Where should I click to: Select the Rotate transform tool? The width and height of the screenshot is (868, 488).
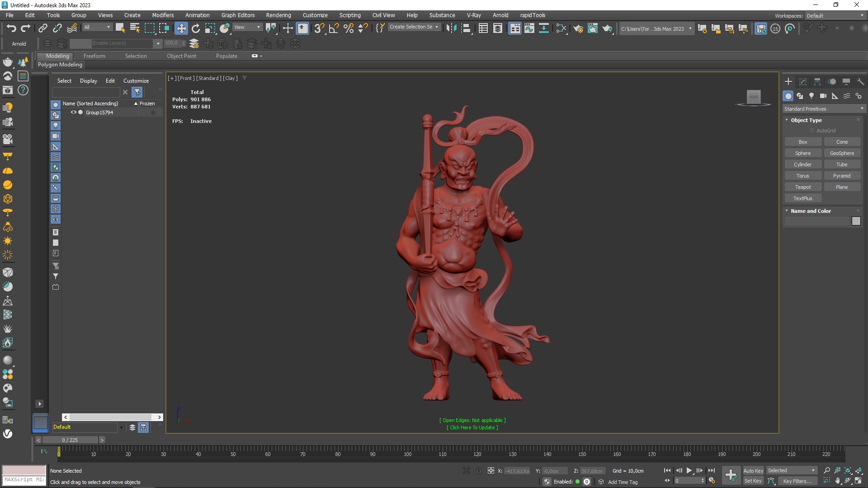[x=195, y=28]
